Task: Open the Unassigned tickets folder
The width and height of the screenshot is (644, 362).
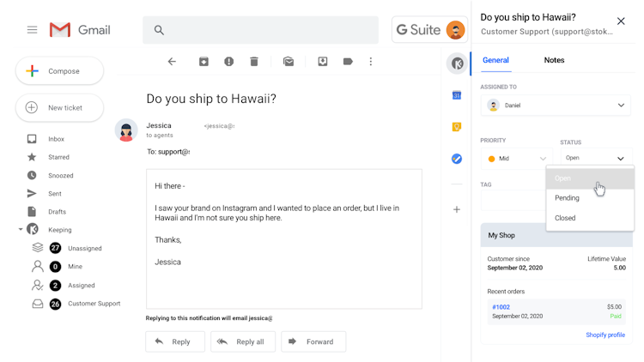Action: coord(84,248)
